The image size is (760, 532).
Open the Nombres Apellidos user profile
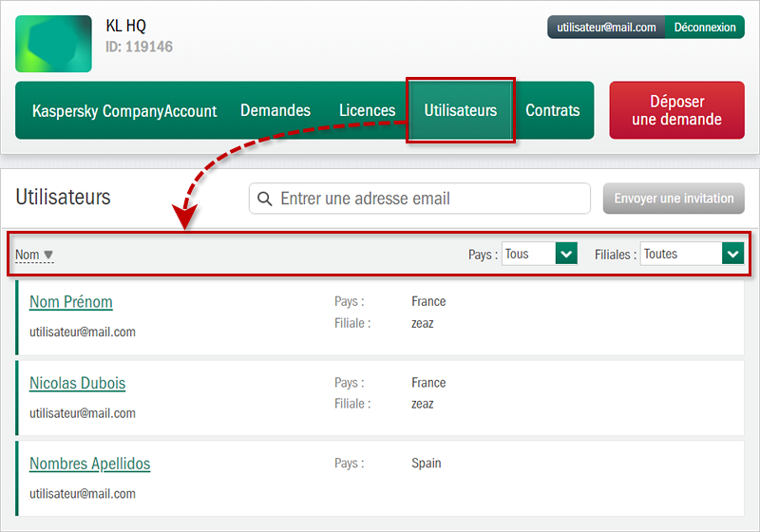tap(89, 464)
